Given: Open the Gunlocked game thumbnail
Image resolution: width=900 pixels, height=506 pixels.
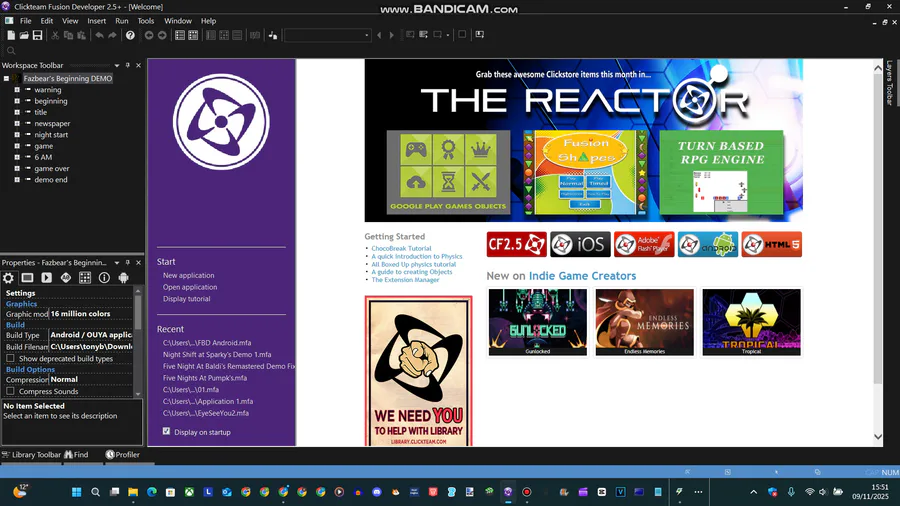Looking at the screenshot, I should click(x=538, y=322).
